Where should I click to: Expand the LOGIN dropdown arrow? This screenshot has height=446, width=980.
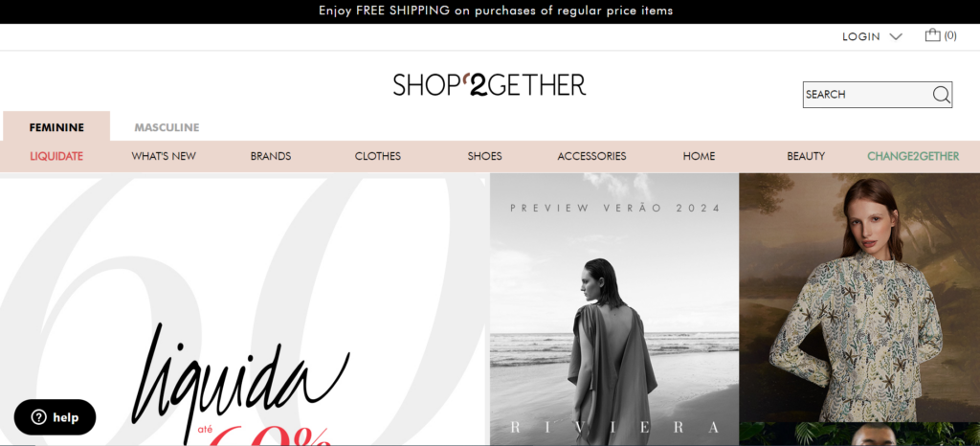click(896, 37)
